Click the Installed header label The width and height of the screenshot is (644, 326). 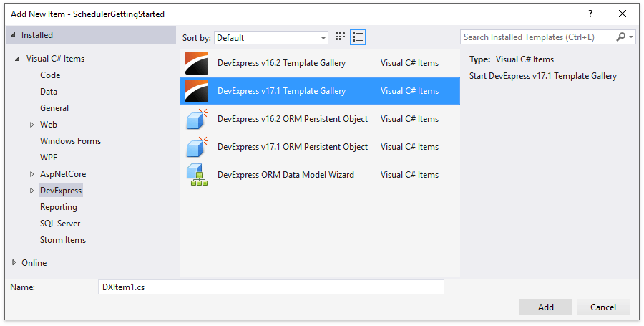coord(37,35)
